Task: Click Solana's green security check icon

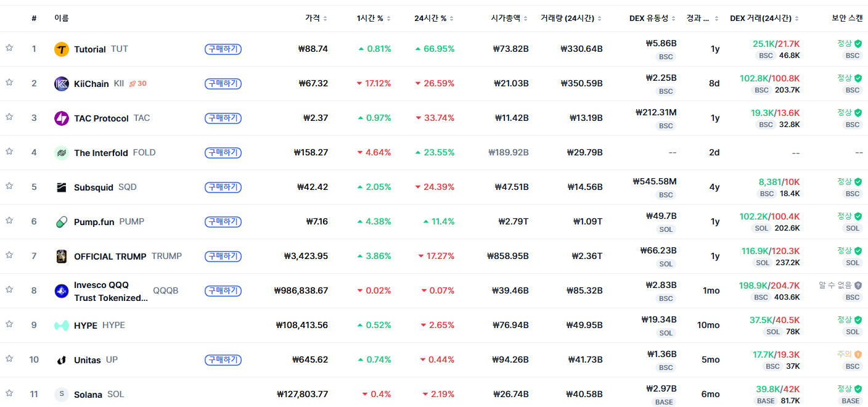Action: (858, 389)
